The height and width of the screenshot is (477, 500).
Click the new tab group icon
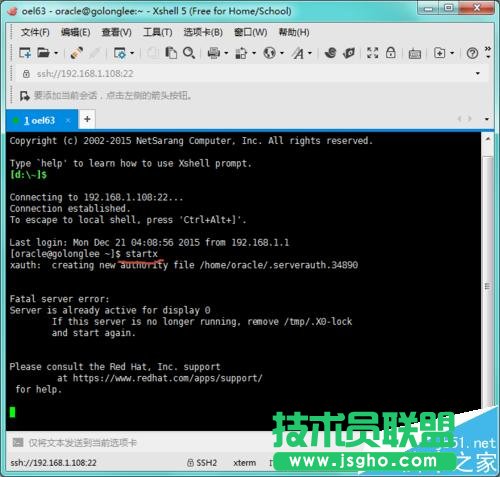[x=439, y=53]
